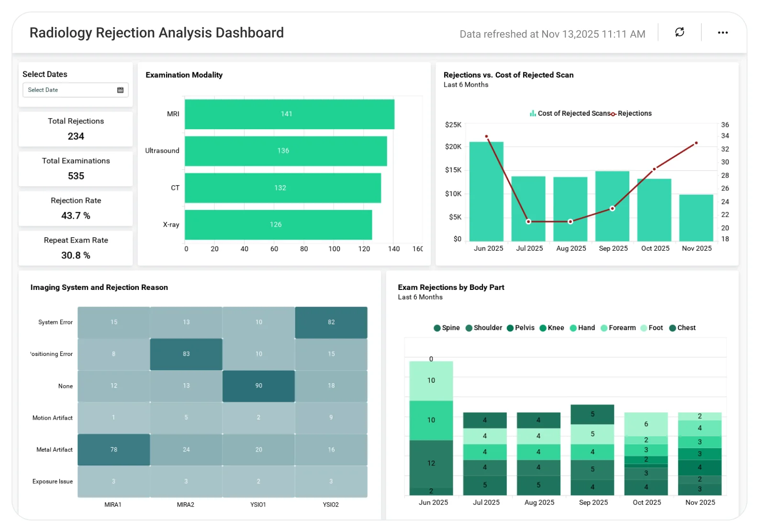
Task: Click the Radiology Rejection Analysis Dashboard title
Action: (x=156, y=33)
